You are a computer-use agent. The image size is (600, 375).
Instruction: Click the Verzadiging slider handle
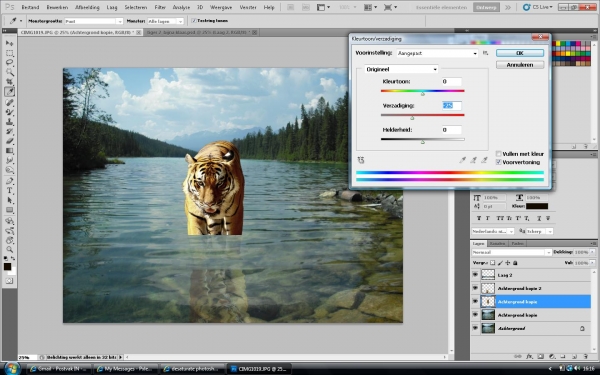coord(412,118)
